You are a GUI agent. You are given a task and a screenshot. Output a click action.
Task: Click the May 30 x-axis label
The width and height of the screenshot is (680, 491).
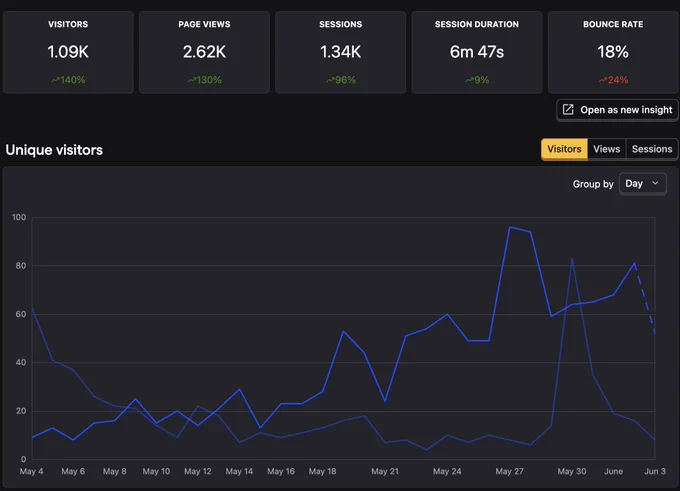[572, 471]
